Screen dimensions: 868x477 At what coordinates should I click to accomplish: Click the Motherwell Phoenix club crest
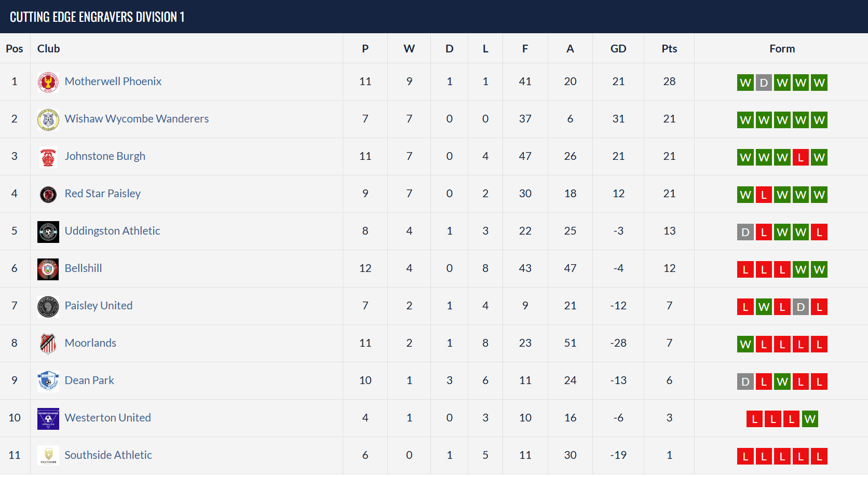(48, 82)
